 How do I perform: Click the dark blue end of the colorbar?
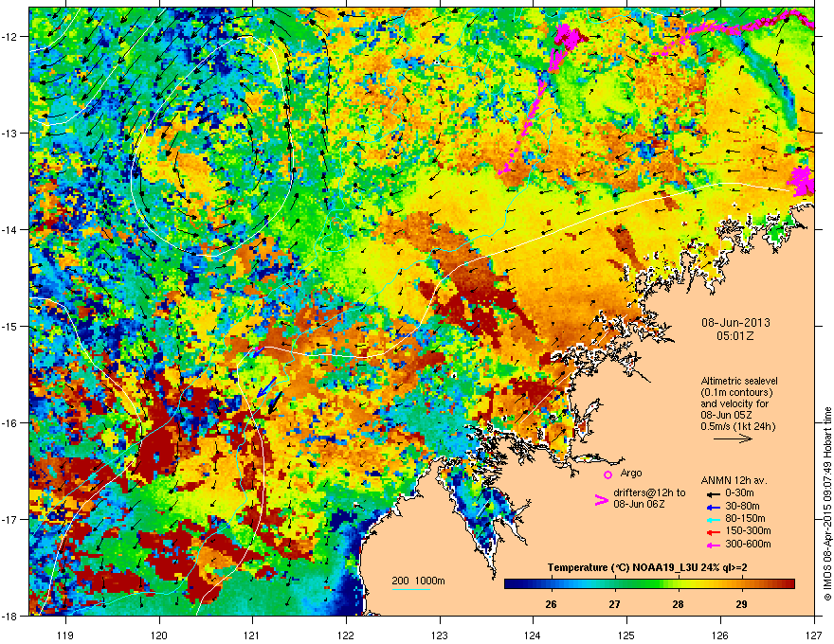(510, 584)
